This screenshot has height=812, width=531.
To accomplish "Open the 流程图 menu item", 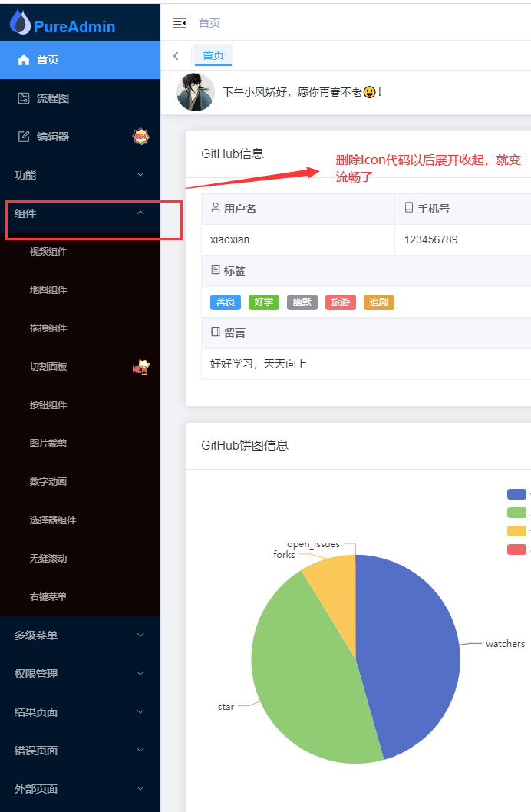I will tap(81, 98).
